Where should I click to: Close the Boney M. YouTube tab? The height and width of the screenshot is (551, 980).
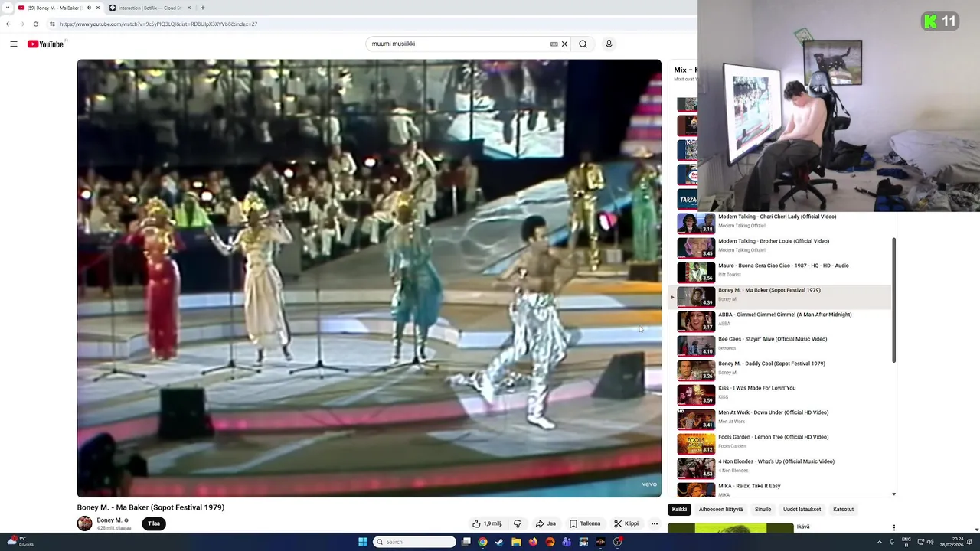click(x=99, y=8)
